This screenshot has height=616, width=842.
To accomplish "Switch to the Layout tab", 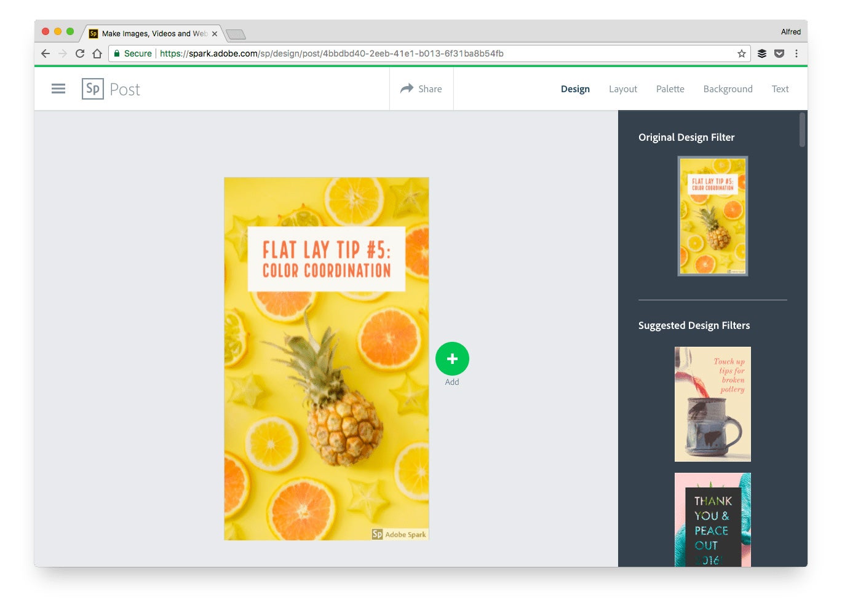I will (x=623, y=89).
